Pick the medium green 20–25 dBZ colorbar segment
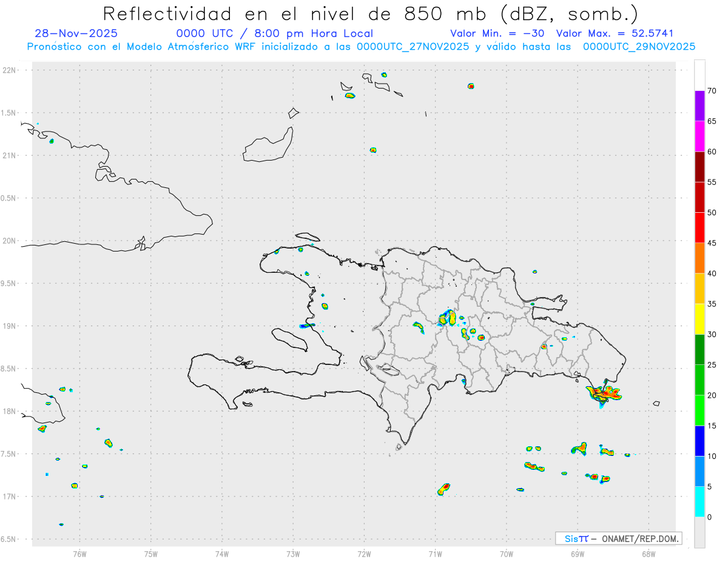Image resolution: width=728 pixels, height=562 pixels. [x=699, y=380]
